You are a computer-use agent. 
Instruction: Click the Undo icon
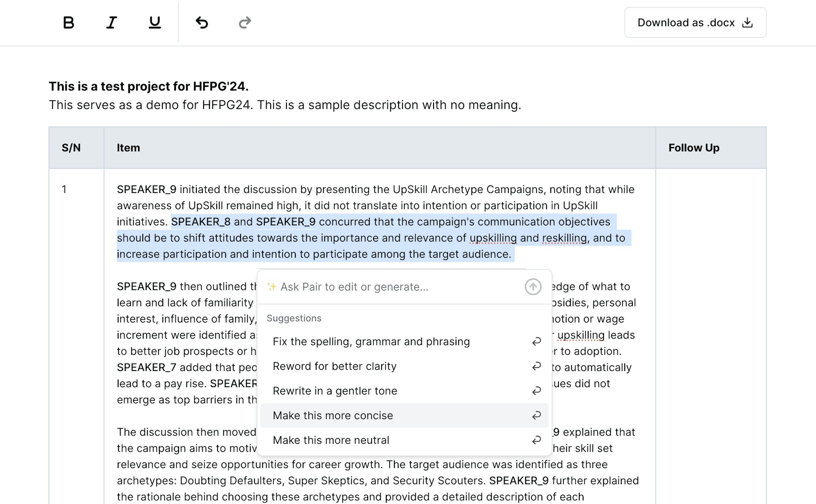tap(202, 23)
